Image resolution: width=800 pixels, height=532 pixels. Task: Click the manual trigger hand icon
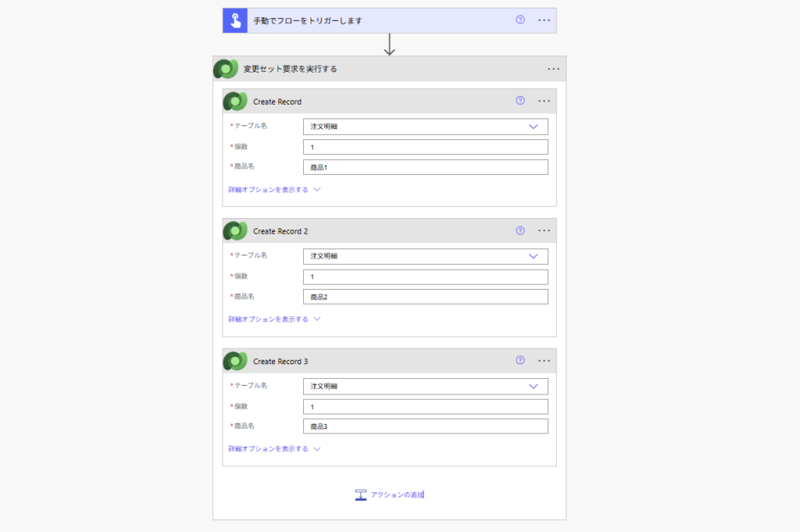coord(235,20)
